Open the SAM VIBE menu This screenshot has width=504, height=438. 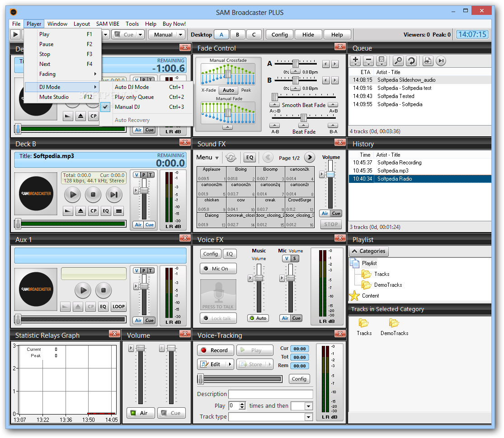[108, 24]
